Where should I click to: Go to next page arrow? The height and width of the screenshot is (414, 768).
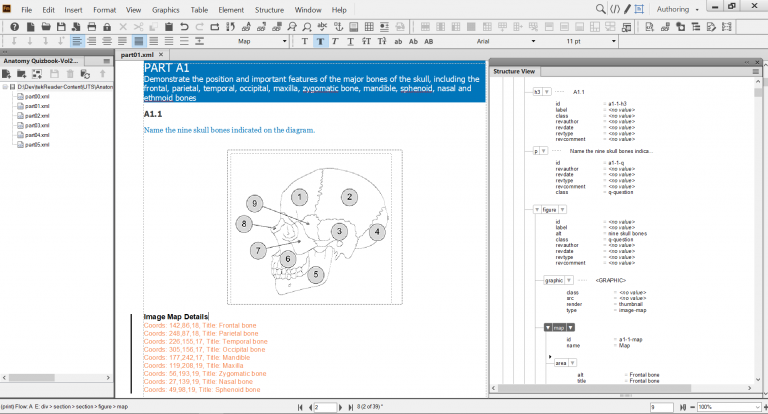[340, 407]
